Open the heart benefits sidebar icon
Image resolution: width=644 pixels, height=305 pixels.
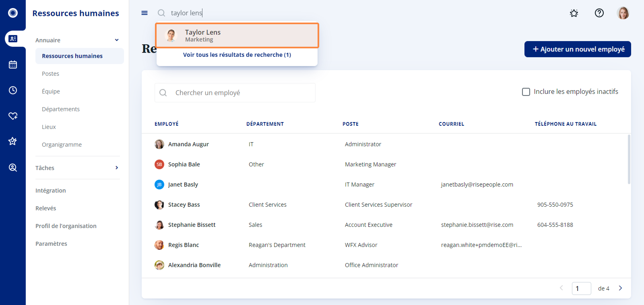(x=13, y=116)
